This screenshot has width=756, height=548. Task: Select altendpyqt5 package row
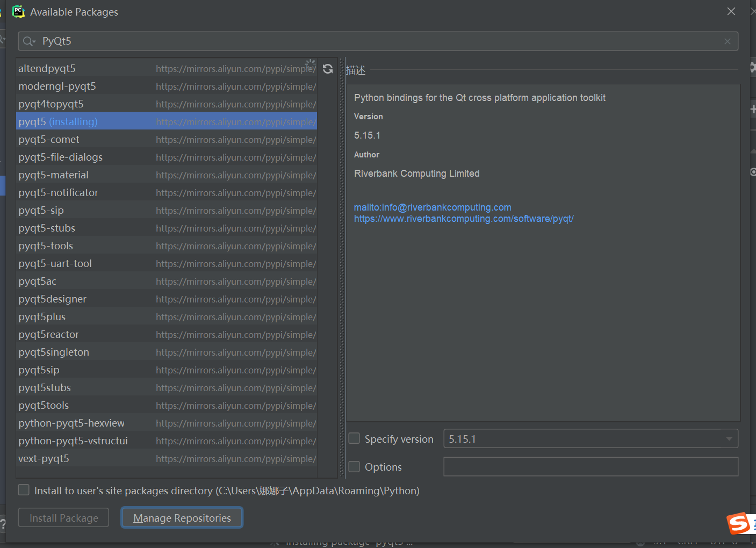point(167,68)
